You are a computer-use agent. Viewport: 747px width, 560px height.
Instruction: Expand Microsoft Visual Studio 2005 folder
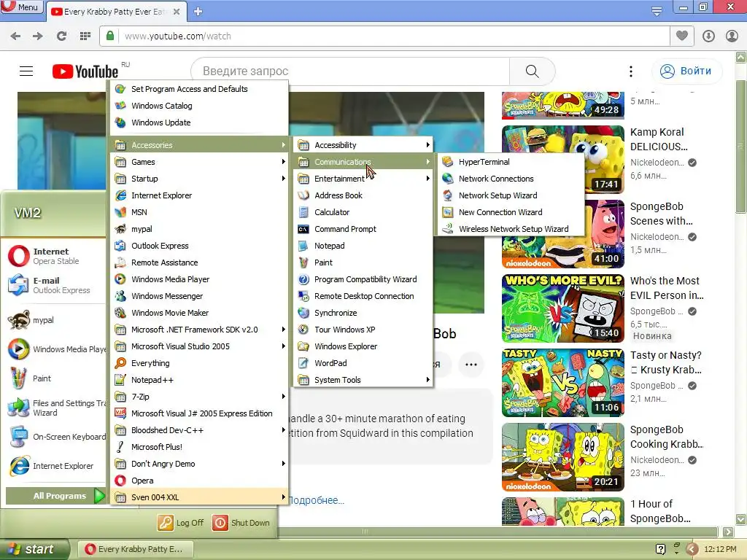point(199,346)
